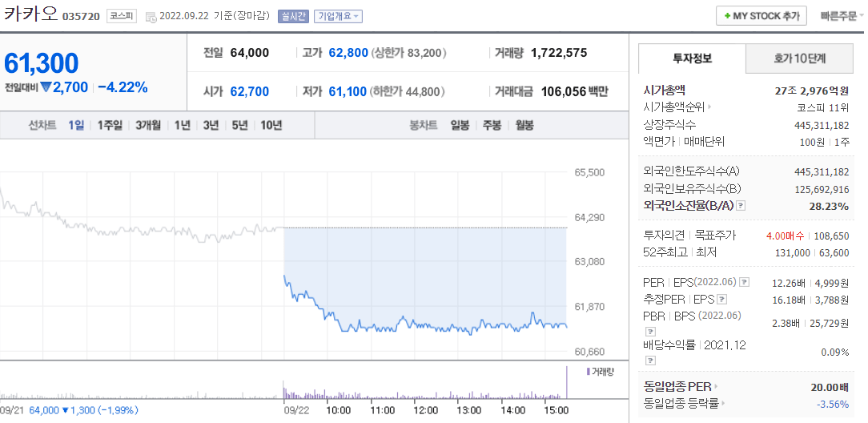Click the 동일업종 PER link
Viewport: 868px width, 423px height.
pos(677,387)
